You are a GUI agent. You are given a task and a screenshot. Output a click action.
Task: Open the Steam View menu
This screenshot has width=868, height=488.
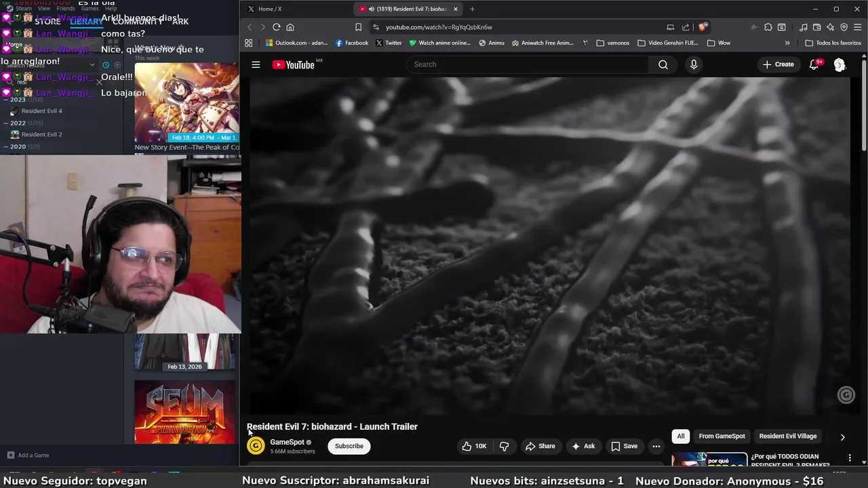[x=44, y=9]
